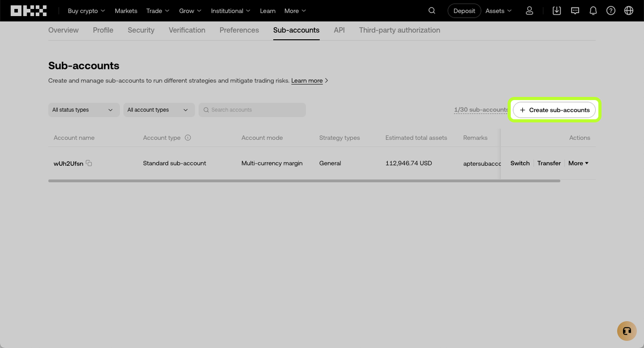This screenshot has width=644, height=348.
Task: Expand the All status types dropdown
Action: coord(84,110)
